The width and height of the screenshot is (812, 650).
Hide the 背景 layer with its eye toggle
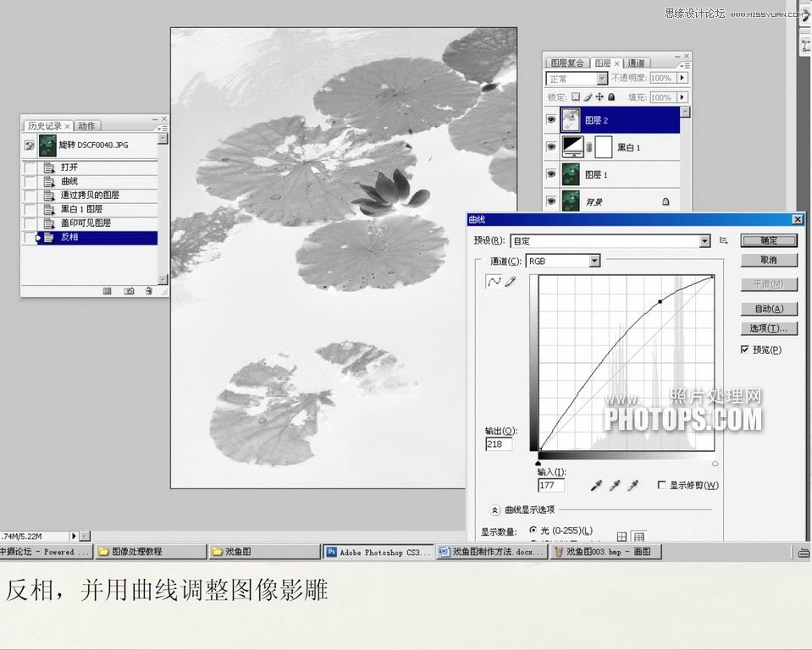pyautogui.click(x=551, y=201)
